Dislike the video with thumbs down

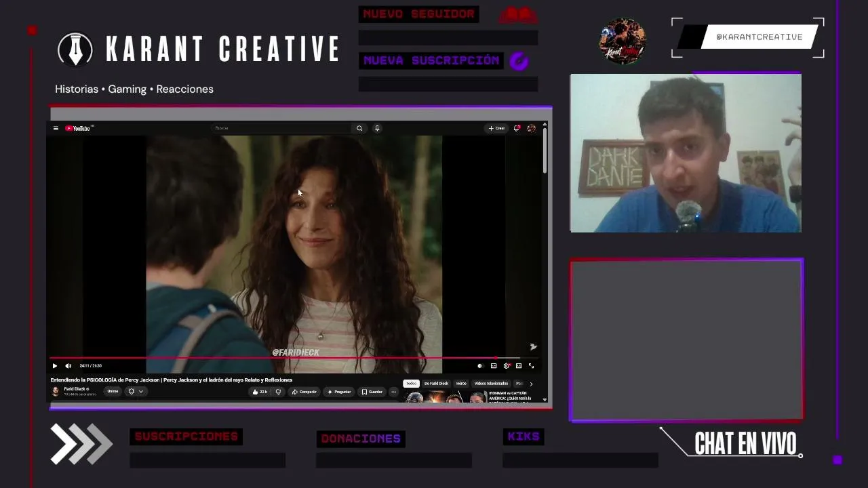278,392
